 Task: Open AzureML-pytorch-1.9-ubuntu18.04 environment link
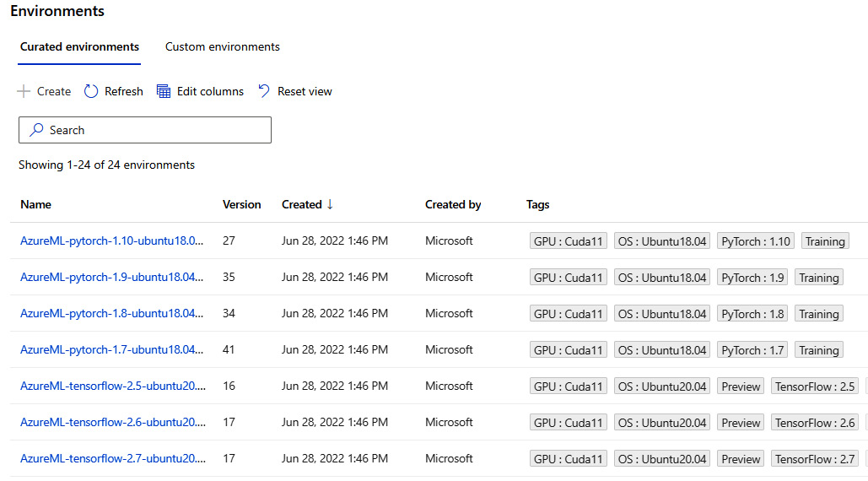click(112, 277)
